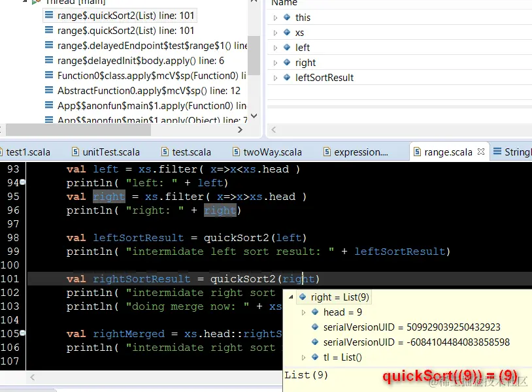
Task: Expand the 'right' variable in Variables view
Action: coord(275,63)
